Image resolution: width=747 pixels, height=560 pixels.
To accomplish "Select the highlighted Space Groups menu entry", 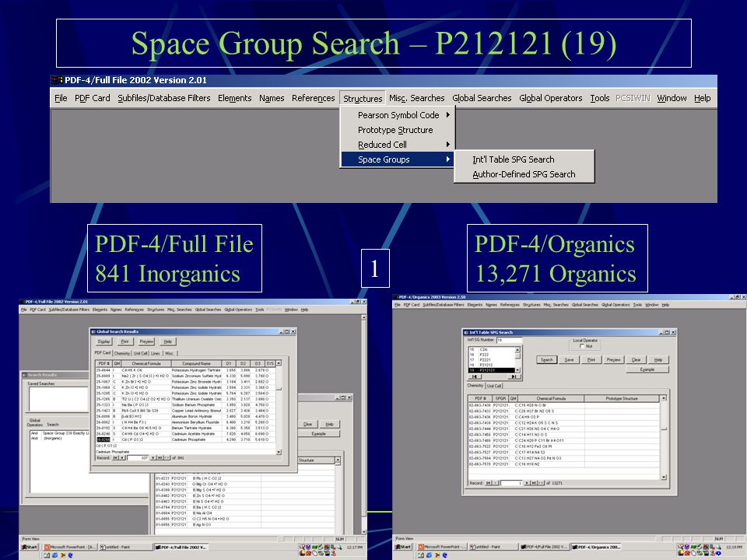I will 398,159.
